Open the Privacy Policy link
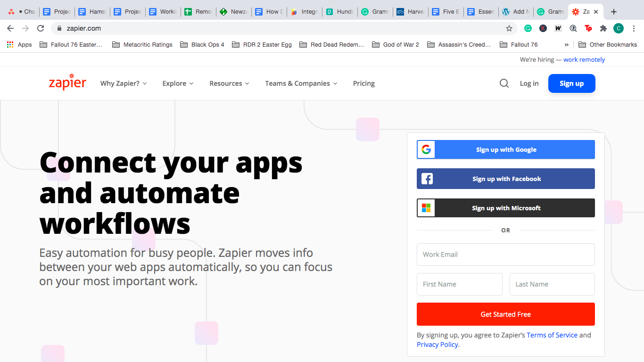Image resolution: width=644 pixels, height=362 pixels. pos(438,345)
